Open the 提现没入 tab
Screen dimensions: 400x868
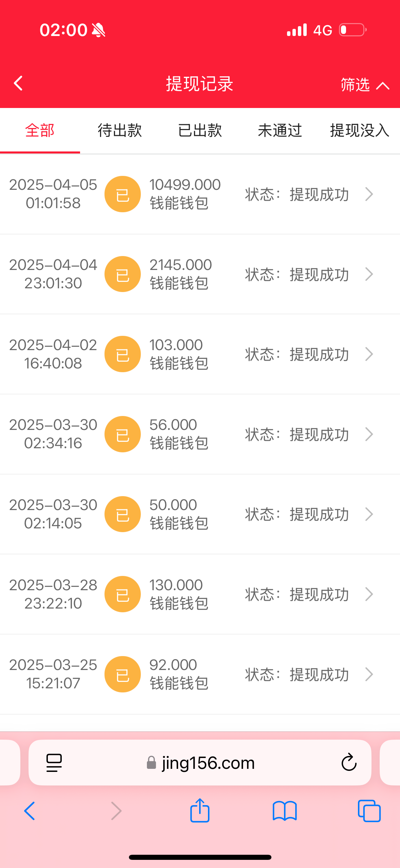[359, 131]
